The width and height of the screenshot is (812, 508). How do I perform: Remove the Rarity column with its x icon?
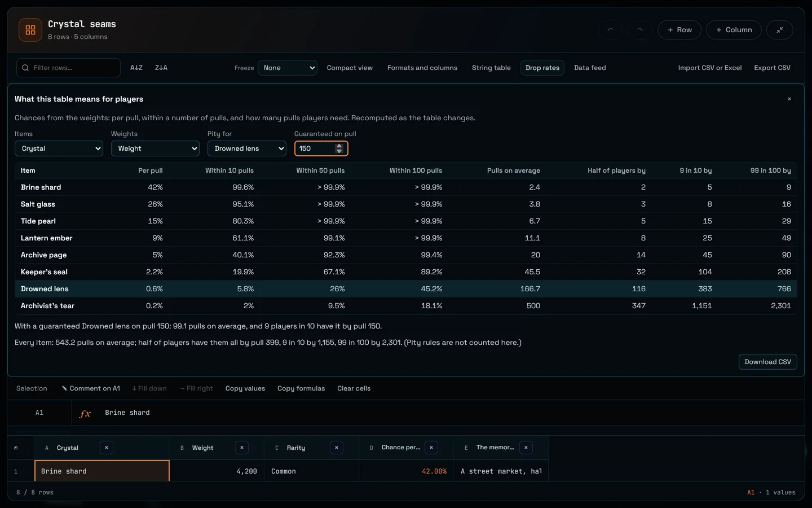337,448
